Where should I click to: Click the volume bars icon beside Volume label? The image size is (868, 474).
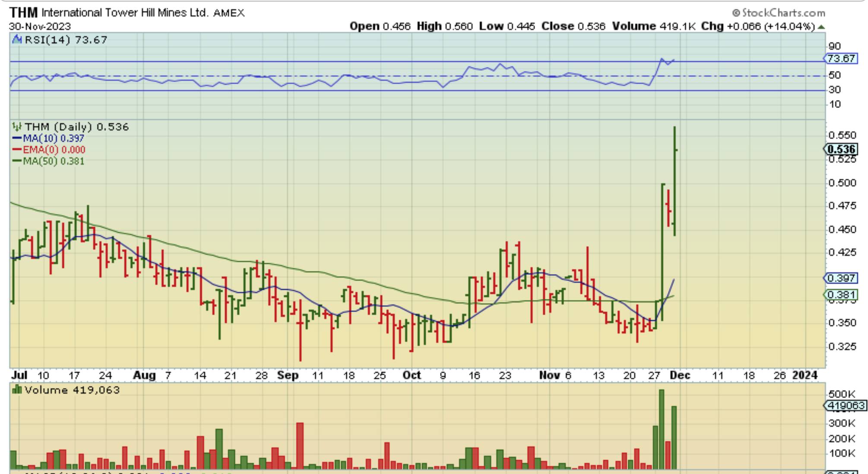[x=17, y=390]
